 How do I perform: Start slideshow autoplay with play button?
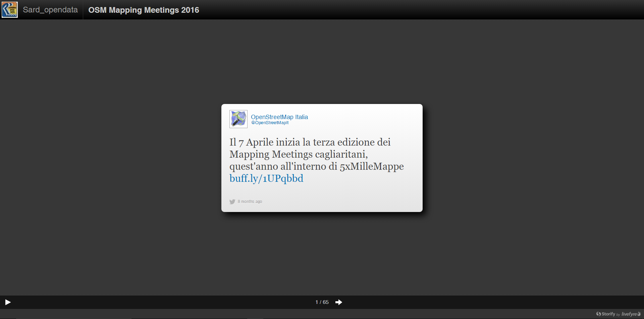pos(8,302)
